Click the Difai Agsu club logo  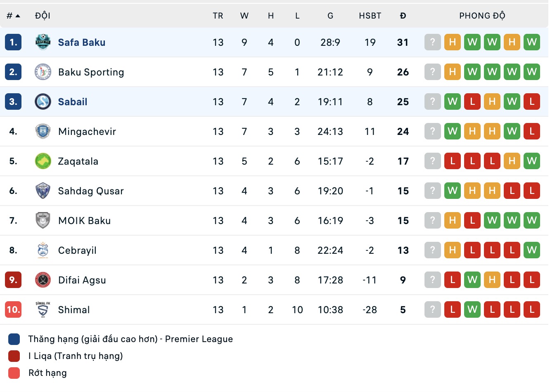tap(43, 280)
